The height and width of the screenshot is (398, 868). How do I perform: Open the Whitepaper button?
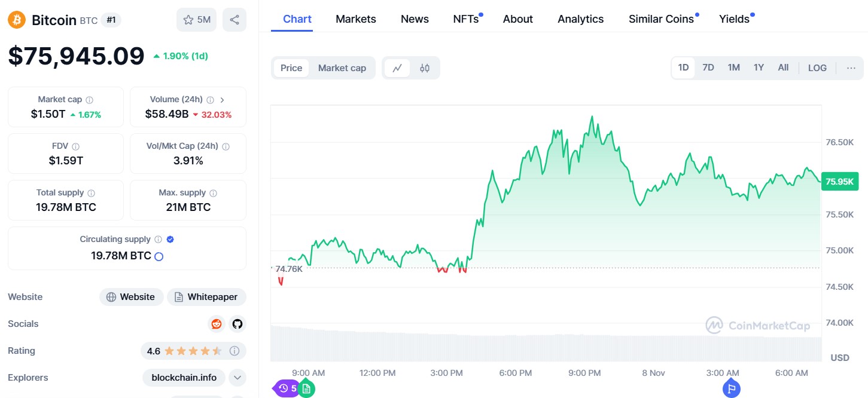point(206,297)
